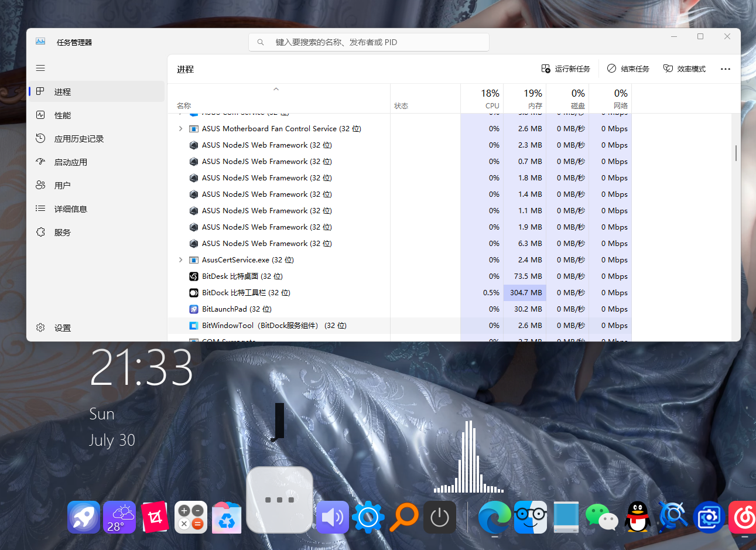This screenshot has height=550, width=756.
Task: Toggle the hamburger navigation menu
Action: click(x=40, y=68)
